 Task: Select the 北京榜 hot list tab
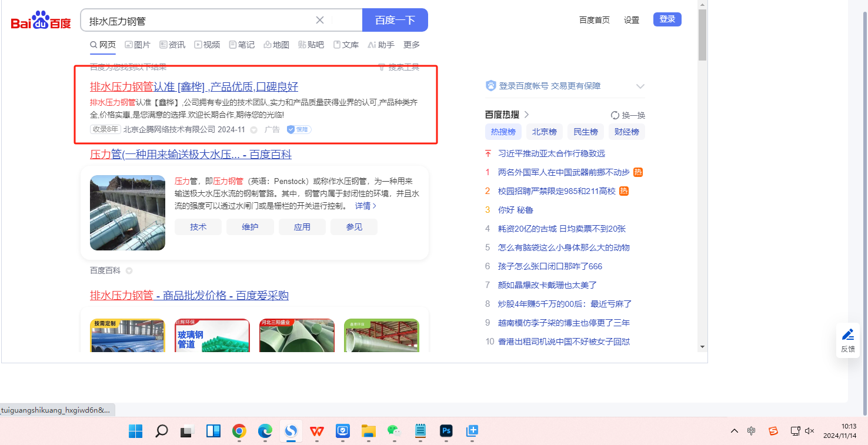[x=544, y=132]
